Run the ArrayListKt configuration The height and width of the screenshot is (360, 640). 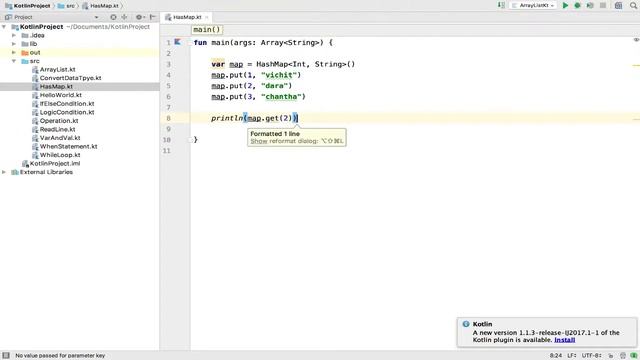coord(565,6)
